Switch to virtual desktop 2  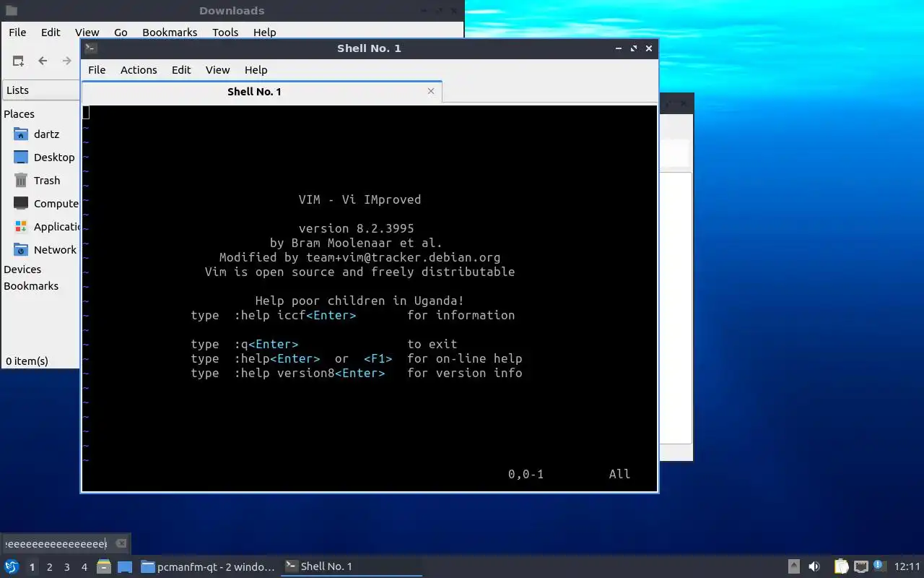[49, 567]
